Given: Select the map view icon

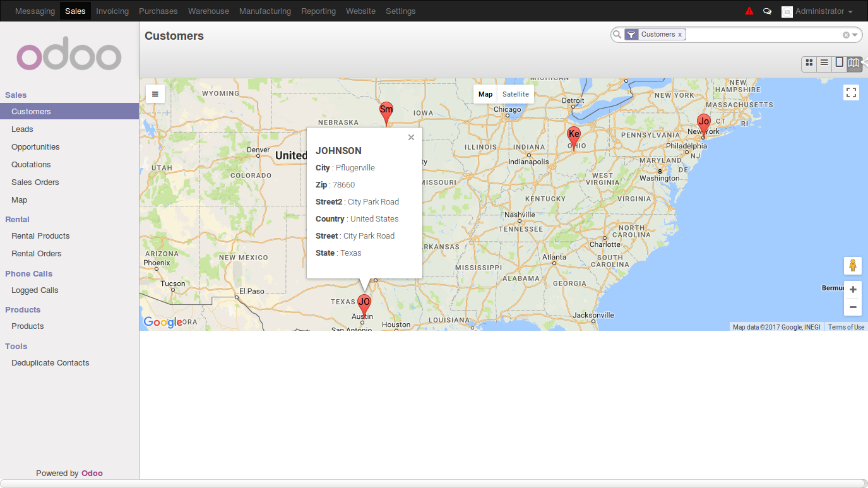Looking at the screenshot, I should click(x=854, y=63).
